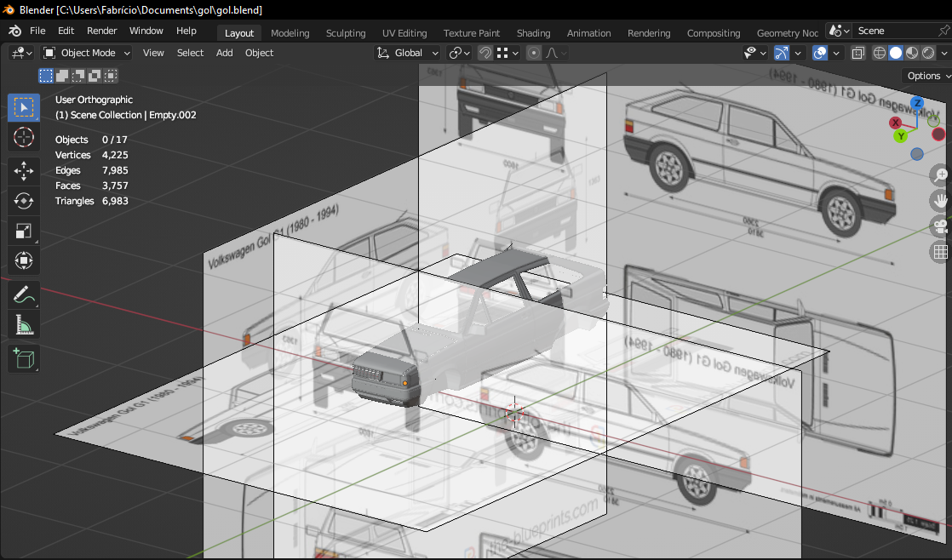Click the blue Z axis gizmo circle
Screen dimensions: 952x560
coord(917,103)
